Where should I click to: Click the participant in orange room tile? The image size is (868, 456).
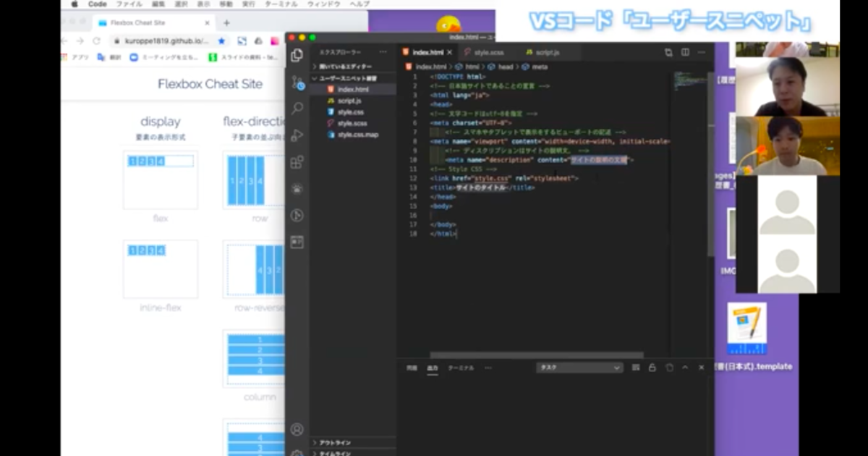coord(788,145)
